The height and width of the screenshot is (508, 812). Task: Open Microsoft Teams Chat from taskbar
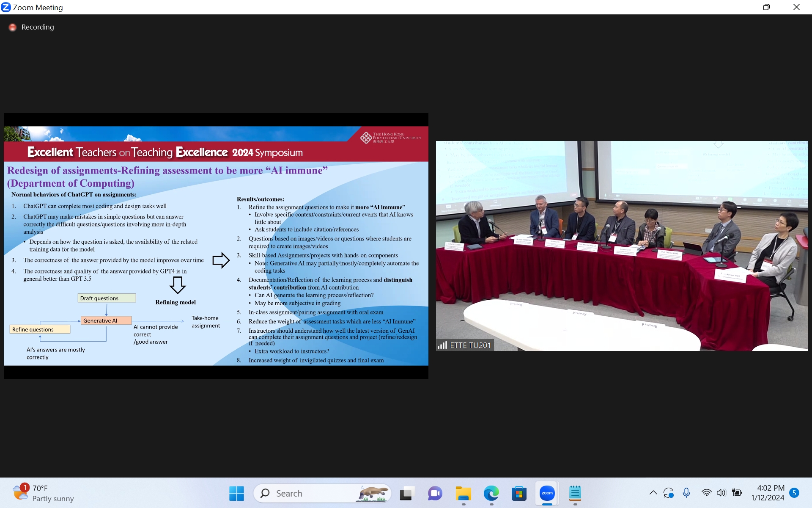pos(435,493)
